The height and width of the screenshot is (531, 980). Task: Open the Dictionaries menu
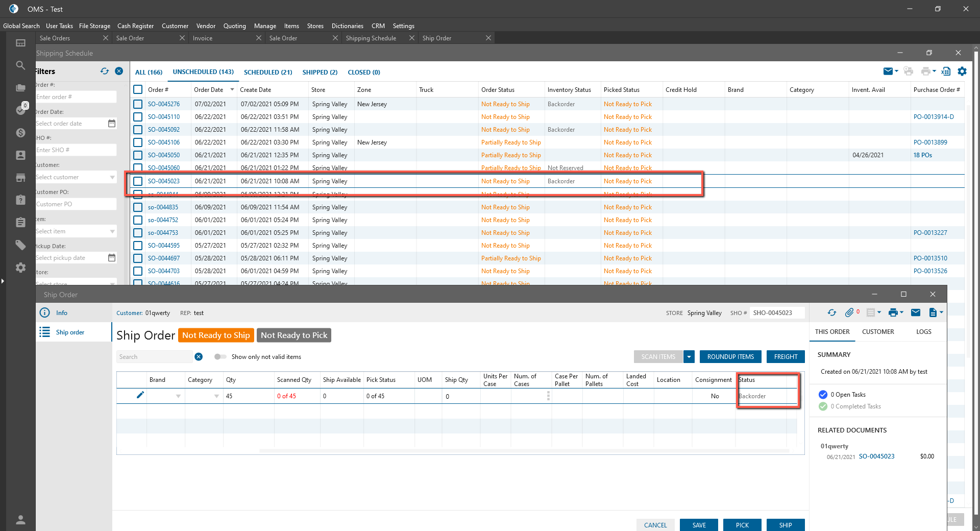click(x=347, y=26)
